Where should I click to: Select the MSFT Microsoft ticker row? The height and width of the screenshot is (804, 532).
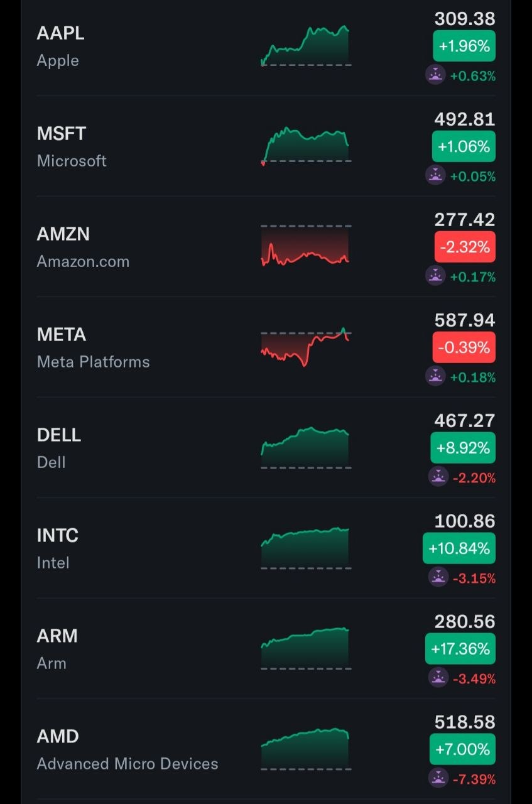point(266,146)
